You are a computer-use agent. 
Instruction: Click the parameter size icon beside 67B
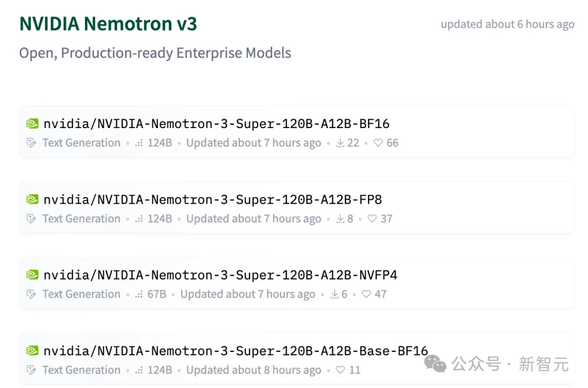click(x=139, y=294)
